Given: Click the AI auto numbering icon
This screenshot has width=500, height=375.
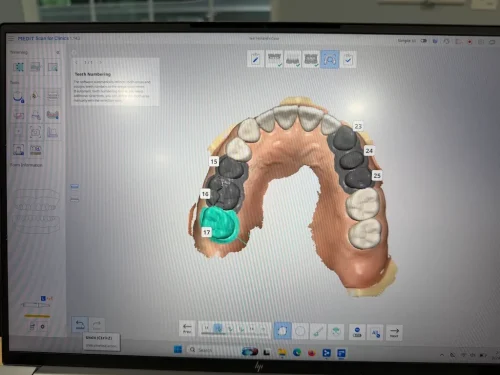Looking at the screenshot, I should coord(375,332).
